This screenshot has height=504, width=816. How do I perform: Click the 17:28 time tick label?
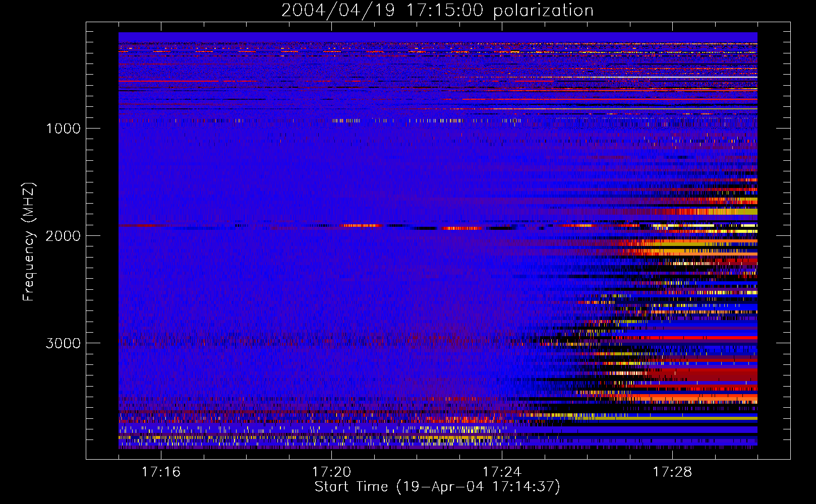pos(672,472)
